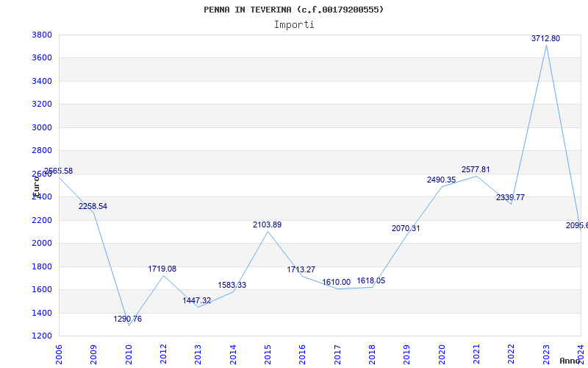
Task: Click y-axis value 2000
Action: (42, 244)
